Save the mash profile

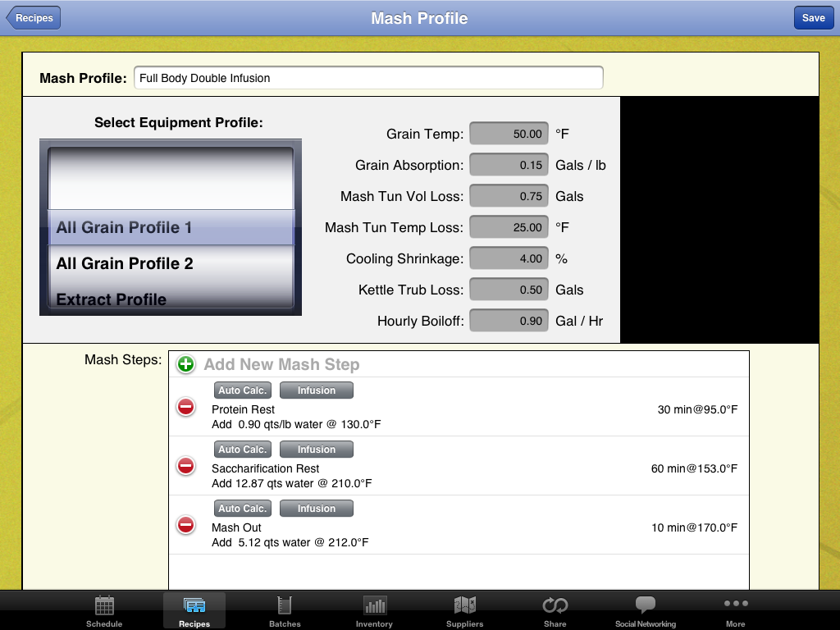coord(813,18)
